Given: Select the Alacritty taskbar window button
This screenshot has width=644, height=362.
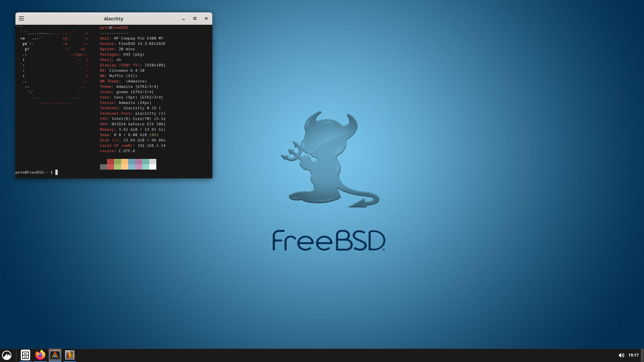Looking at the screenshot, I should pos(55,355).
